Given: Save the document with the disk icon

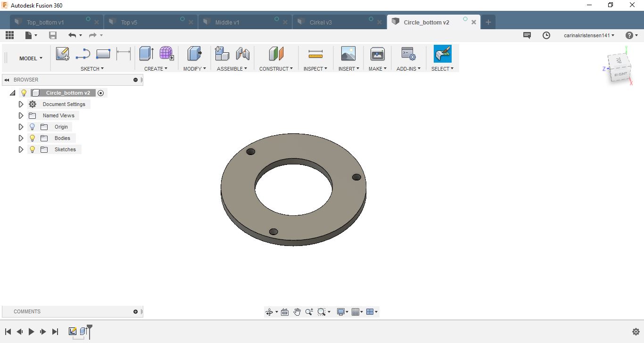Looking at the screenshot, I should [x=53, y=35].
